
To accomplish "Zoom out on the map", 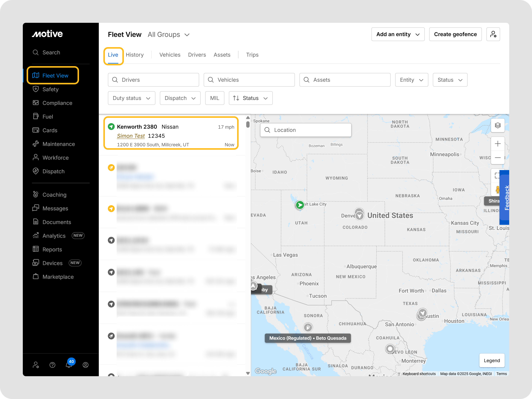I will [497, 158].
